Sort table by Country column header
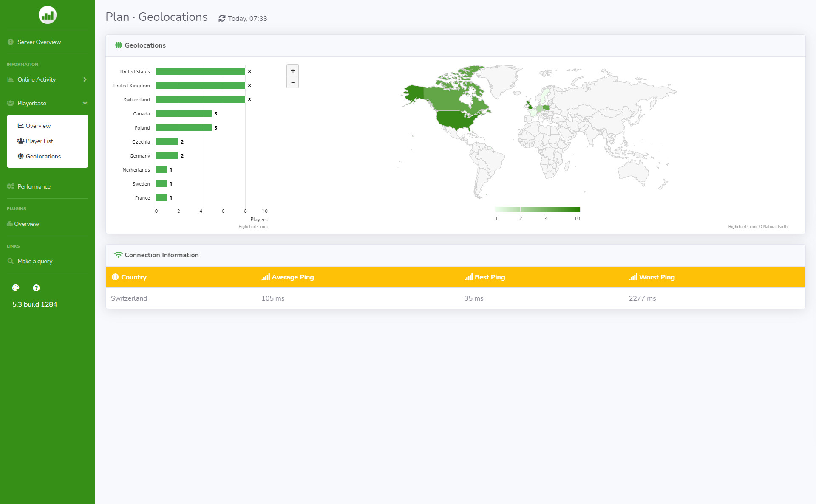The image size is (816, 504). [x=133, y=277]
